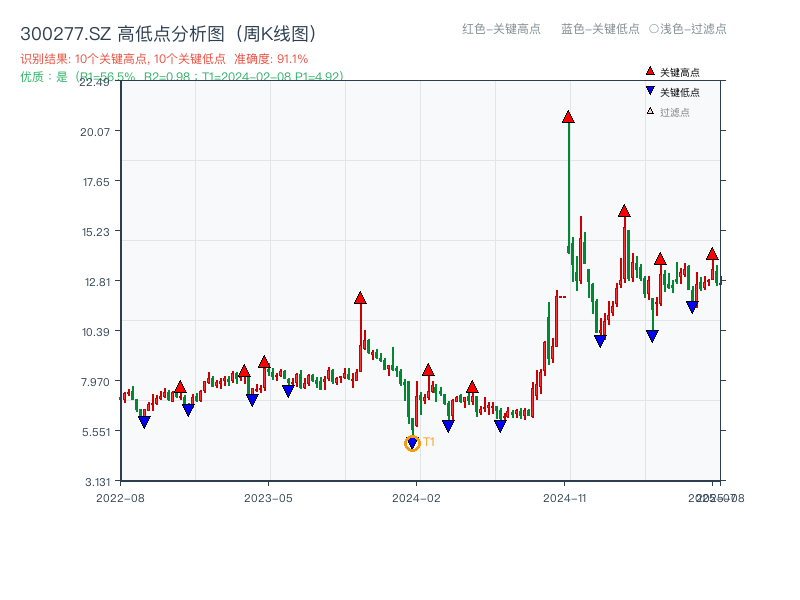Click the 10.39 price axis label
This screenshot has width=800, height=600.
(x=95, y=332)
